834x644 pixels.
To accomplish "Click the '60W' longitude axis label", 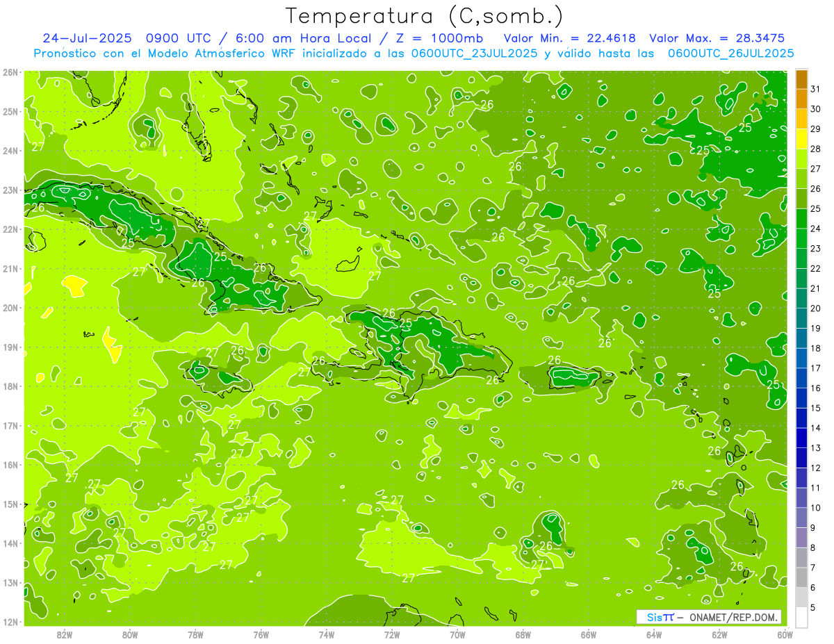I will click(x=785, y=634).
